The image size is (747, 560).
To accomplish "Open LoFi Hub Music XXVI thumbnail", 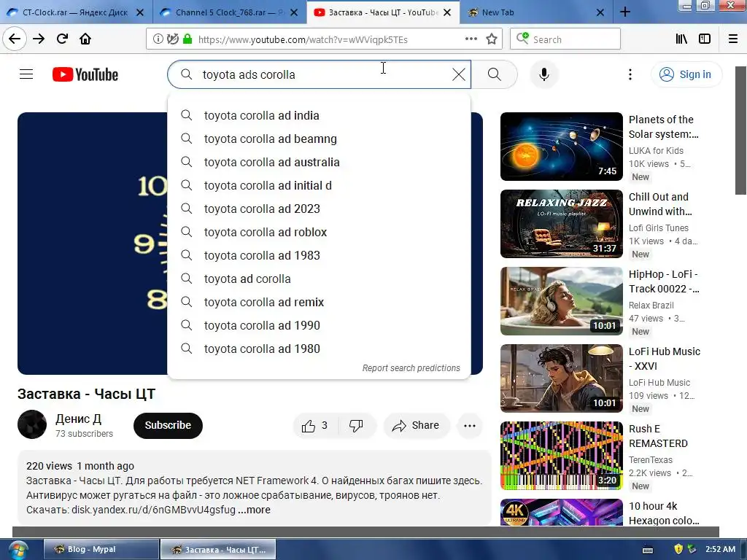I will pos(561,378).
